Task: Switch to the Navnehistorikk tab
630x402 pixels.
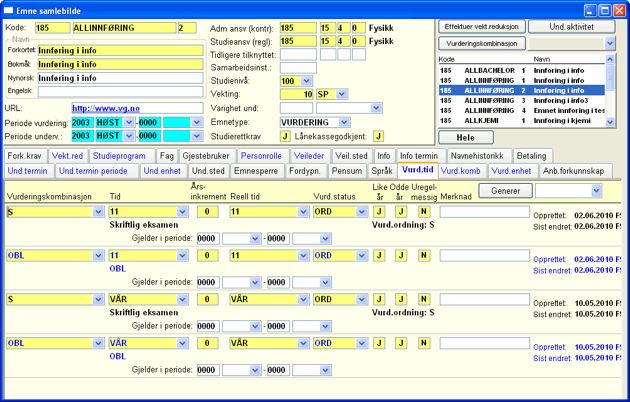Action: click(477, 156)
